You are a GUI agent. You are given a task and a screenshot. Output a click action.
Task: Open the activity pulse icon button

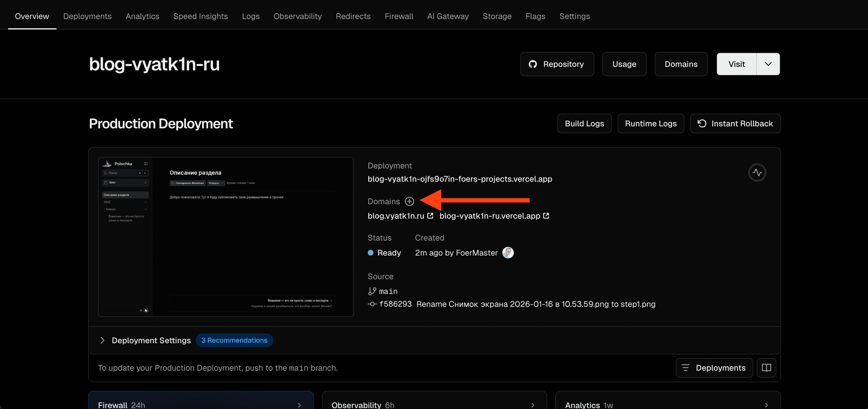pos(757,173)
